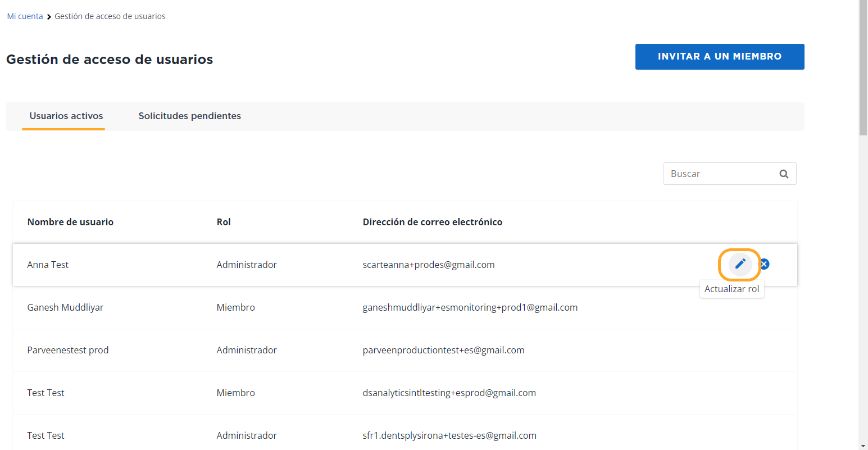Click the Invitar a un miembro button
The width and height of the screenshot is (868, 450).
(x=720, y=57)
